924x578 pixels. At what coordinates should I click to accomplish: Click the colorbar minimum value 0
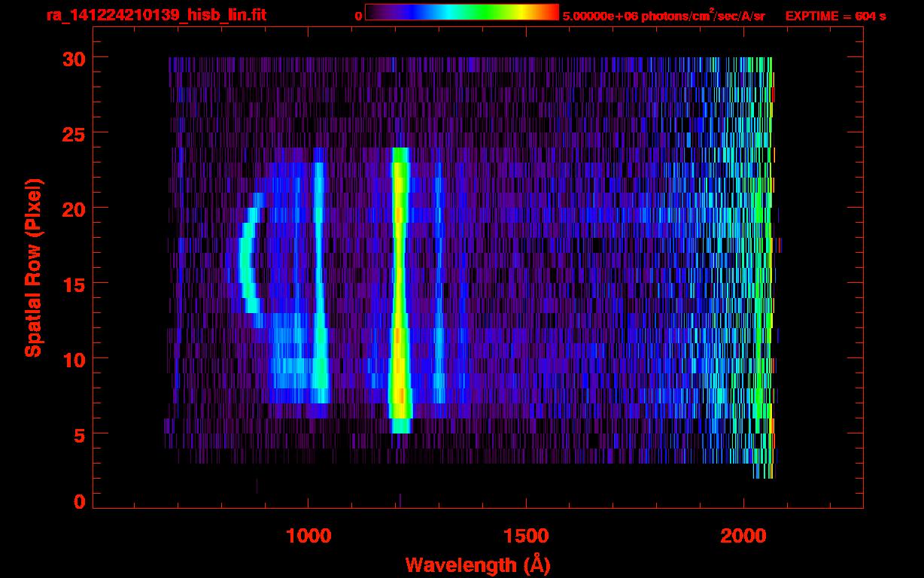pyautogui.click(x=358, y=16)
